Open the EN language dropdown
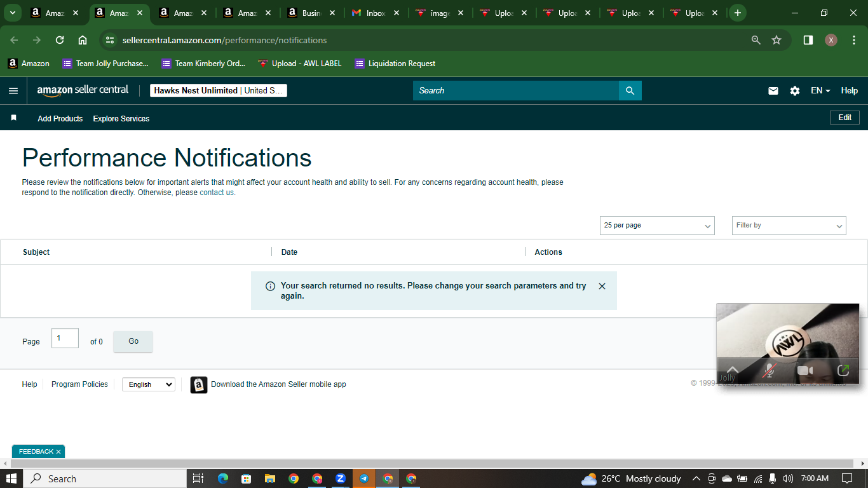The height and width of the screenshot is (488, 868). pos(820,91)
